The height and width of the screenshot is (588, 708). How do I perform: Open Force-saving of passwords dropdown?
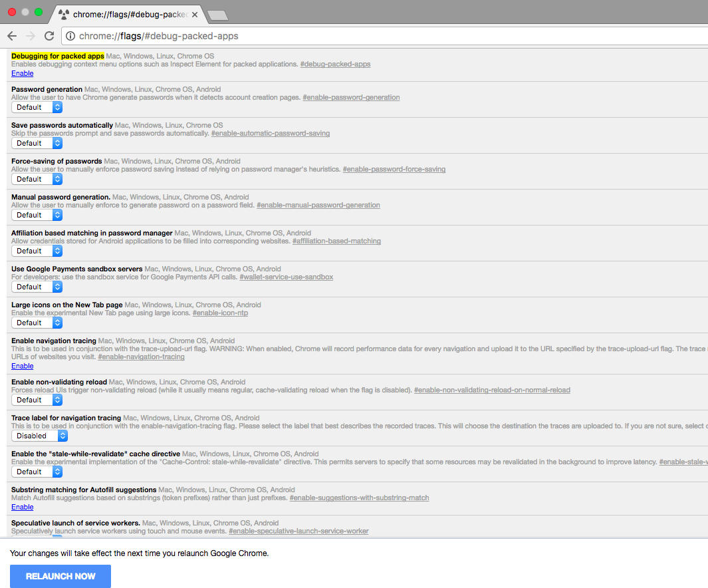(37, 179)
